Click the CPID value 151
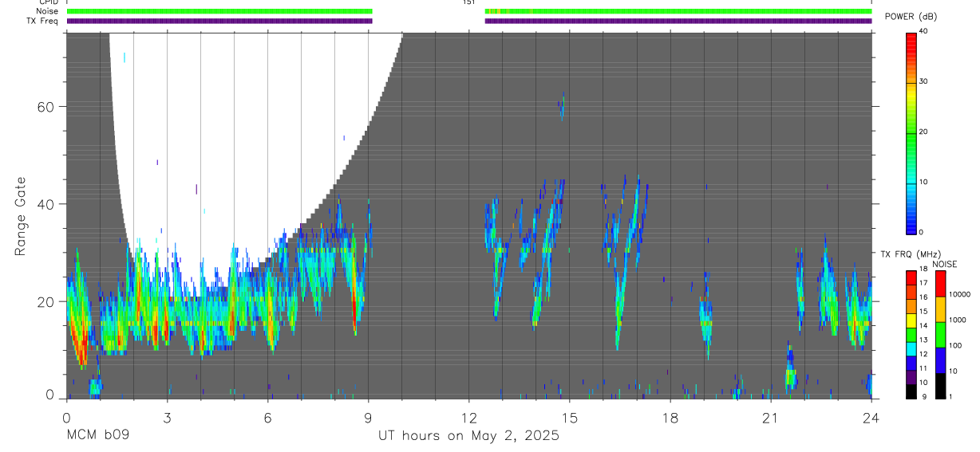 468,2
